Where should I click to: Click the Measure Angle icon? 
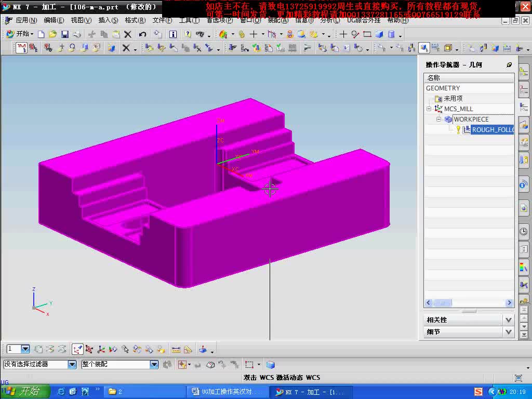pos(188,350)
